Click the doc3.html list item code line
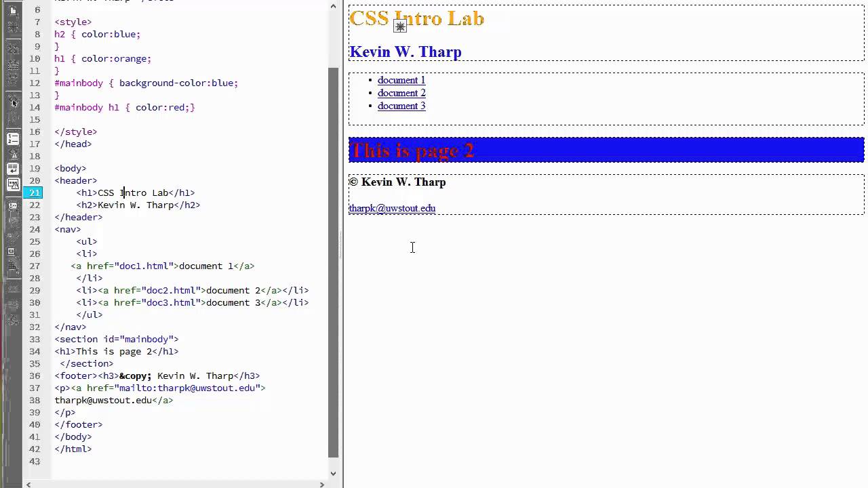This screenshot has height=488, width=868. point(193,302)
